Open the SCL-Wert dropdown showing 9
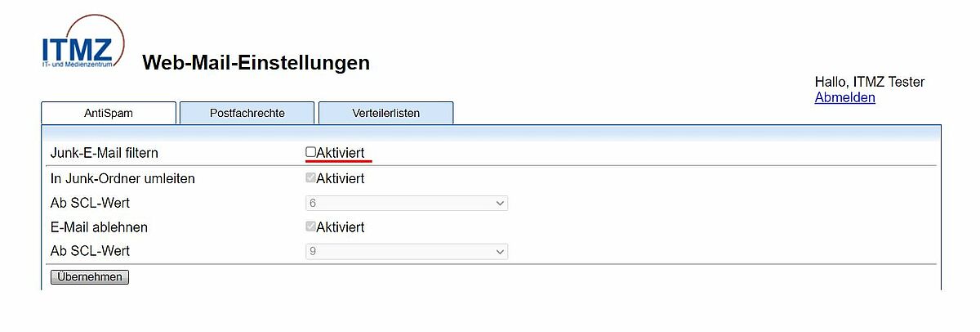This screenshot has height=332, width=980. click(407, 252)
